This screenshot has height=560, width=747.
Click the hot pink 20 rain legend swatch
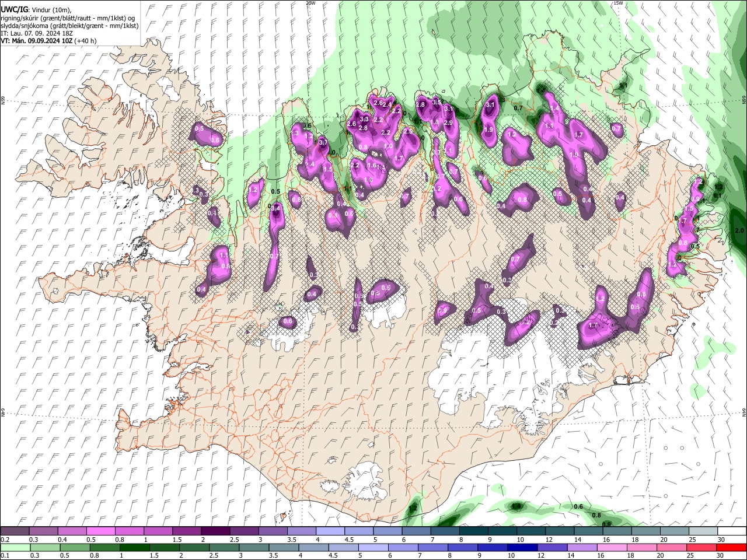click(671, 547)
